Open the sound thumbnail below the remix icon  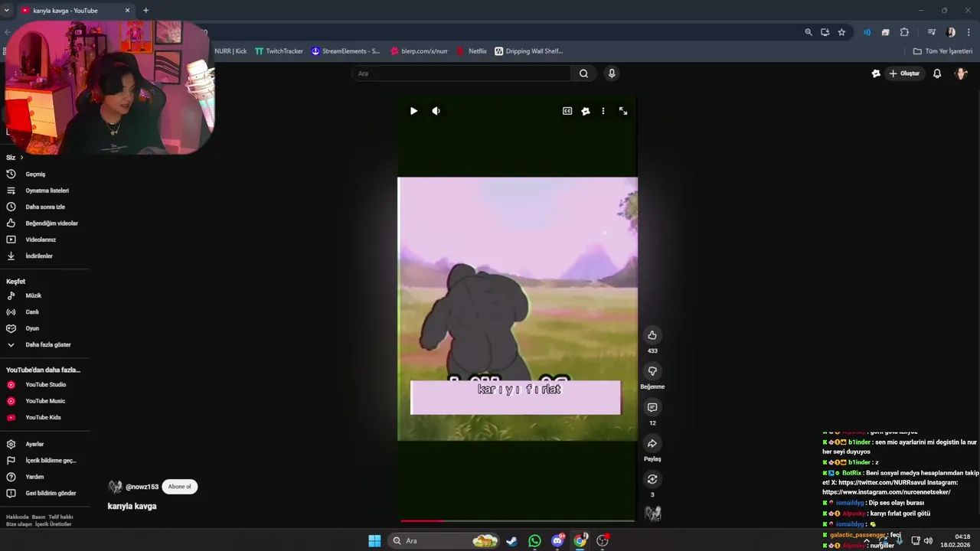click(653, 514)
